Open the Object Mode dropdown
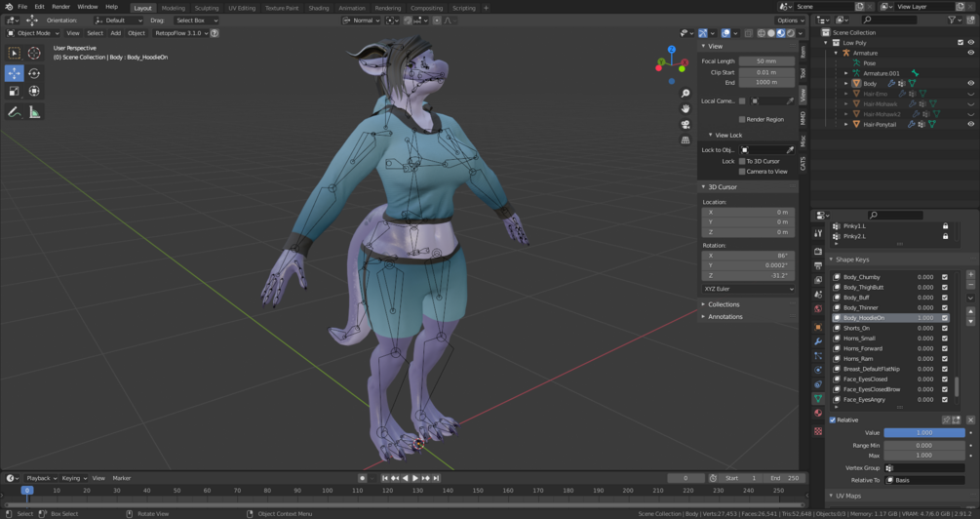The image size is (980, 519). click(33, 33)
